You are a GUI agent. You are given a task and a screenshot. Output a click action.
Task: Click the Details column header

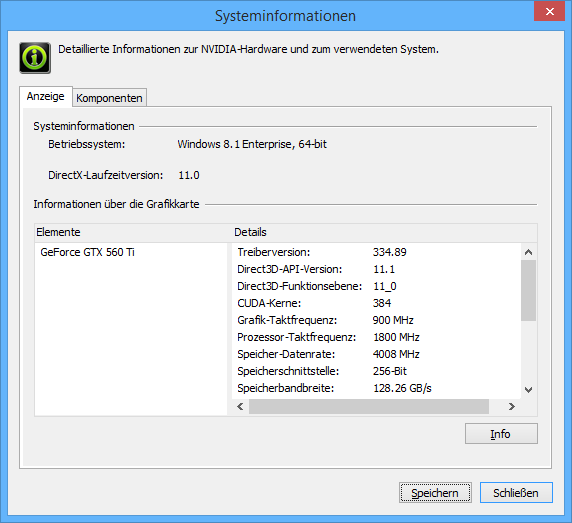point(384,232)
